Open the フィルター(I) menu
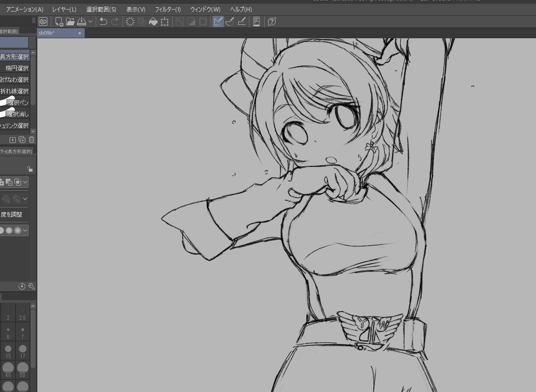Screen dimensions: 536x392 pyautogui.click(x=167, y=9)
